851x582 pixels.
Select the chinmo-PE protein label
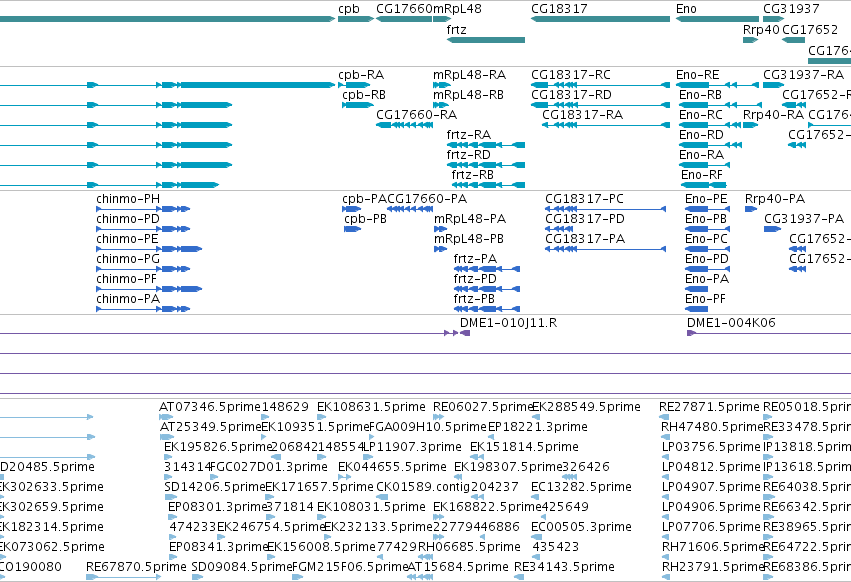click(x=127, y=239)
